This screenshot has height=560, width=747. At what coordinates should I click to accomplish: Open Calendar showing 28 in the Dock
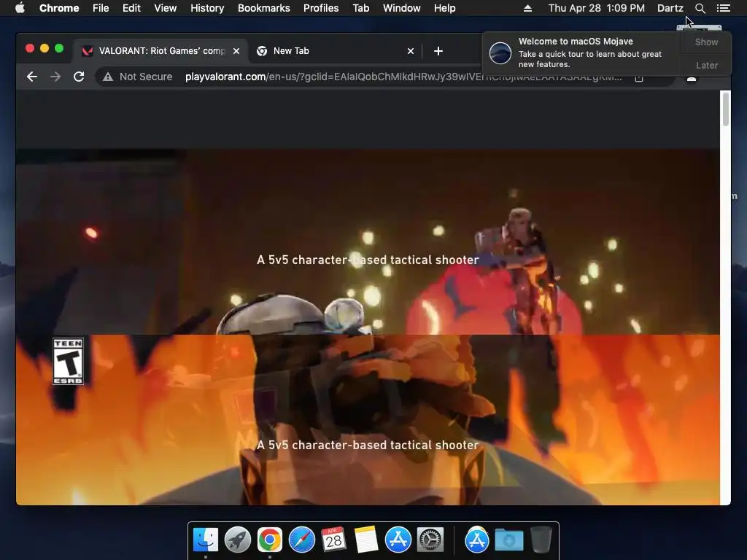point(333,540)
